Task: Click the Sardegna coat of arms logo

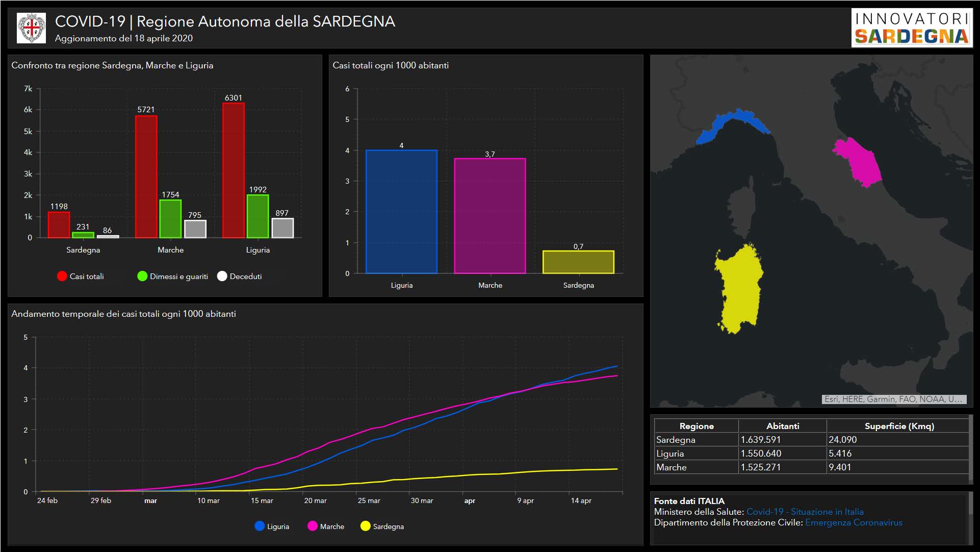Action: [31, 28]
